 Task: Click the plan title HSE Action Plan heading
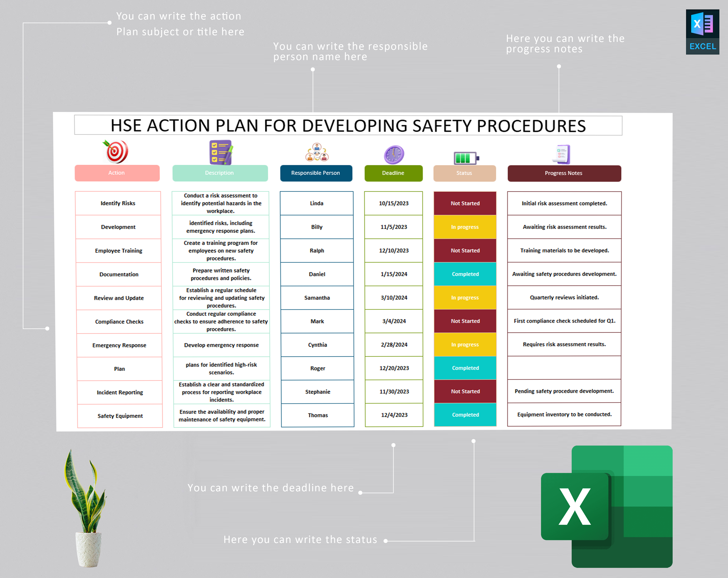pyautogui.click(x=348, y=126)
